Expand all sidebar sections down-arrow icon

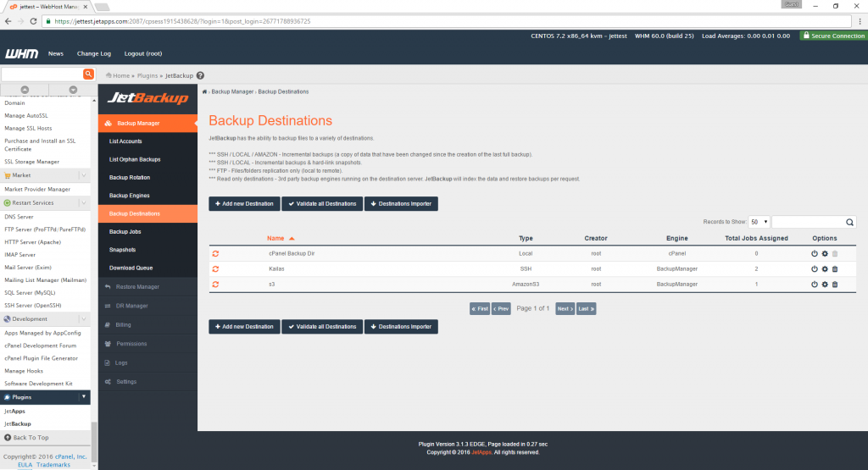pos(73,90)
